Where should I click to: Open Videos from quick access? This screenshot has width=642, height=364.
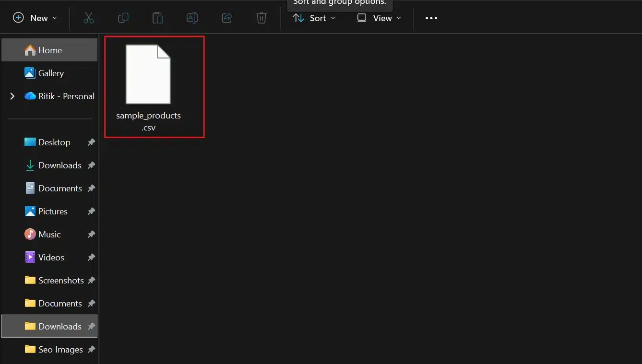[x=44, y=257]
